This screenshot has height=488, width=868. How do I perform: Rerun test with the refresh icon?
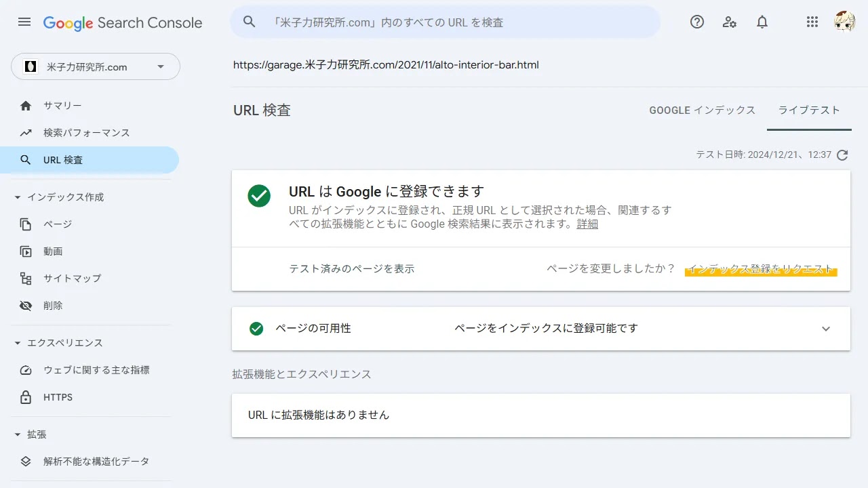pyautogui.click(x=842, y=155)
